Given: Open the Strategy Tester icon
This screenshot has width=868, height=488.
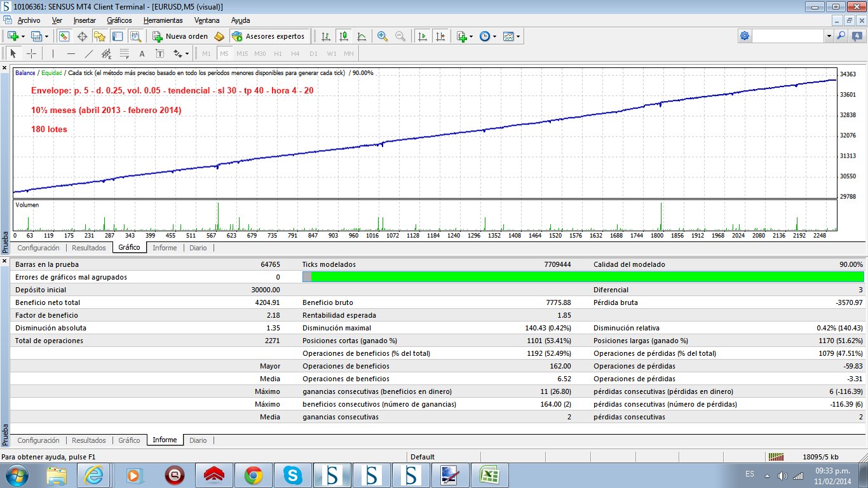Looking at the screenshot, I should [x=135, y=36].
